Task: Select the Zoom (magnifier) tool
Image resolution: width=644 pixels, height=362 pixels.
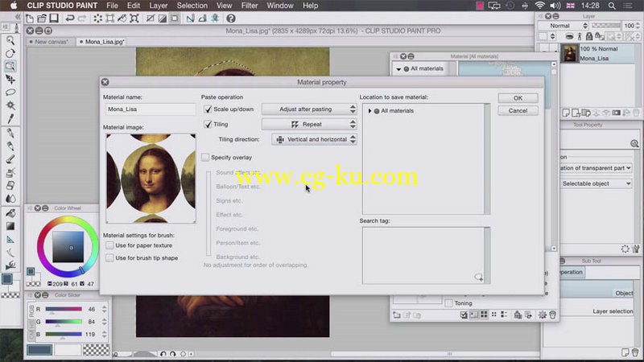Action: [x=10, y=40]
